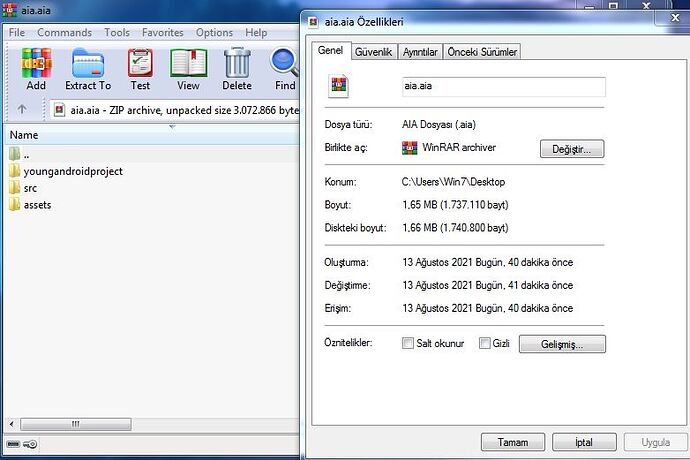Screen dimensions: 690x460
Task: Click the WinRAR title bar app icon
Action: (10, 10)
